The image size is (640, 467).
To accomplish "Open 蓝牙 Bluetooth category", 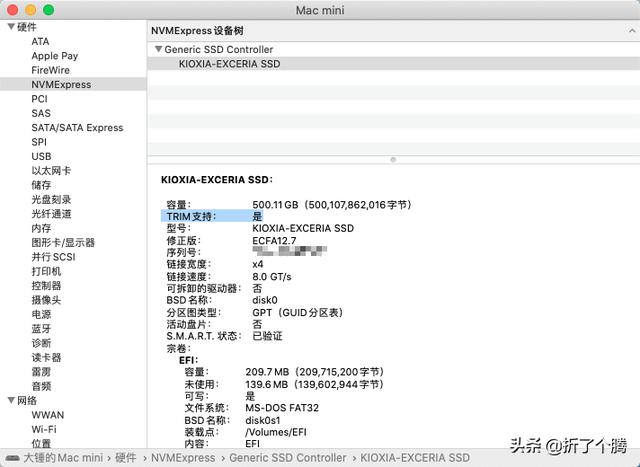I will click(x=41, y=329).
